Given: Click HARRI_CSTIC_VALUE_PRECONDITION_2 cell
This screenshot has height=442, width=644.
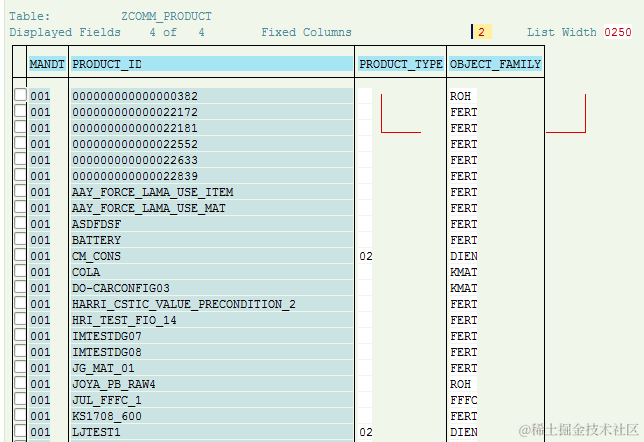Looking at the screenshot, I should point(212,304).
